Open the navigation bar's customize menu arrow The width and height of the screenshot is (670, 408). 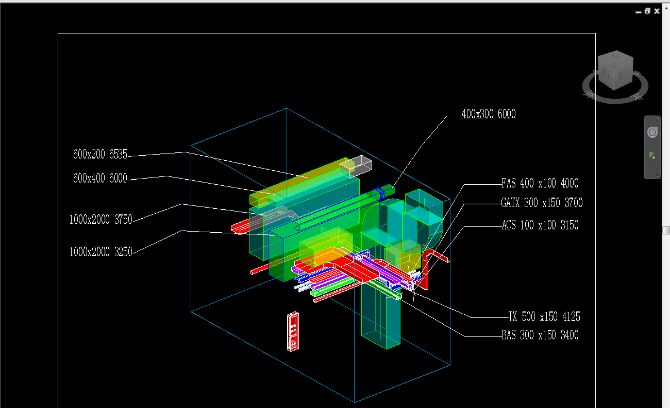(x=658, y=176)
